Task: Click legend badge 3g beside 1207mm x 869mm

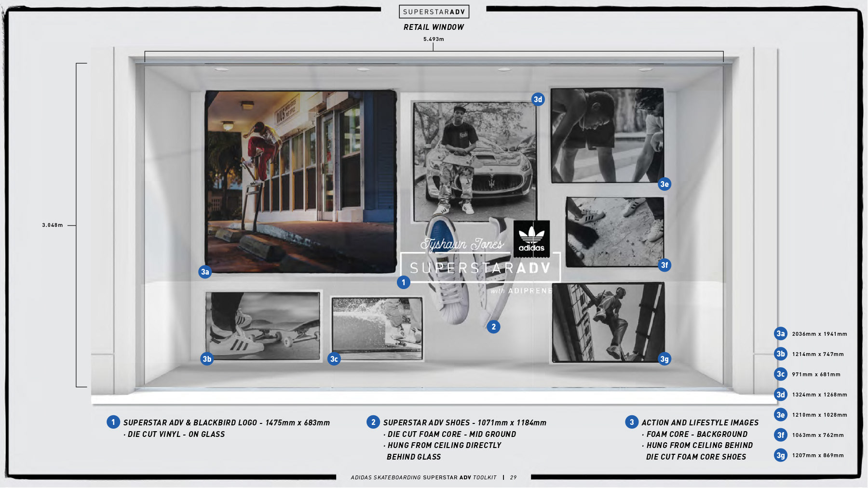Action: point(781,455)
